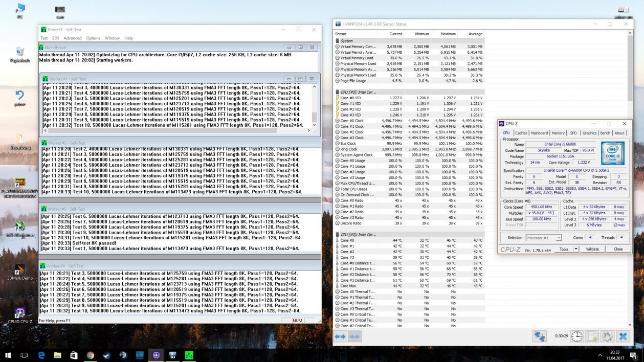Image resolution: width=644 pixels, height=362 pixels.
Task: Open Prime95 Advanced menu
Action: pos(73,38)
